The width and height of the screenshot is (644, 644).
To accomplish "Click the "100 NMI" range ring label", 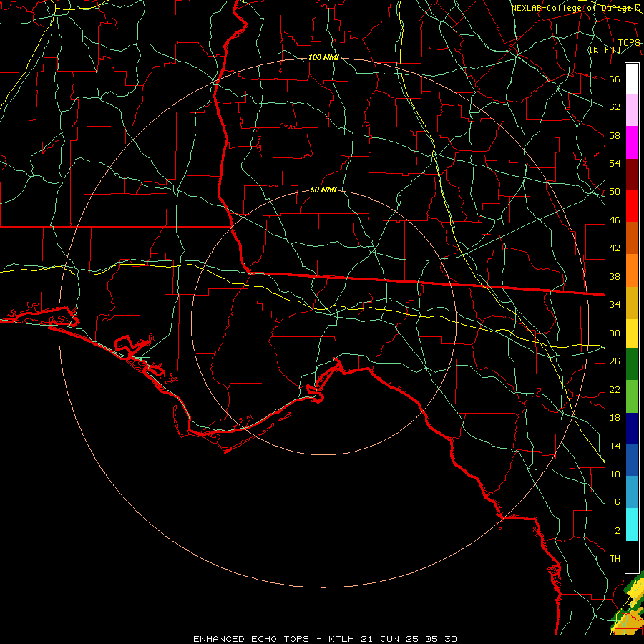I will (x=323, y=57).
